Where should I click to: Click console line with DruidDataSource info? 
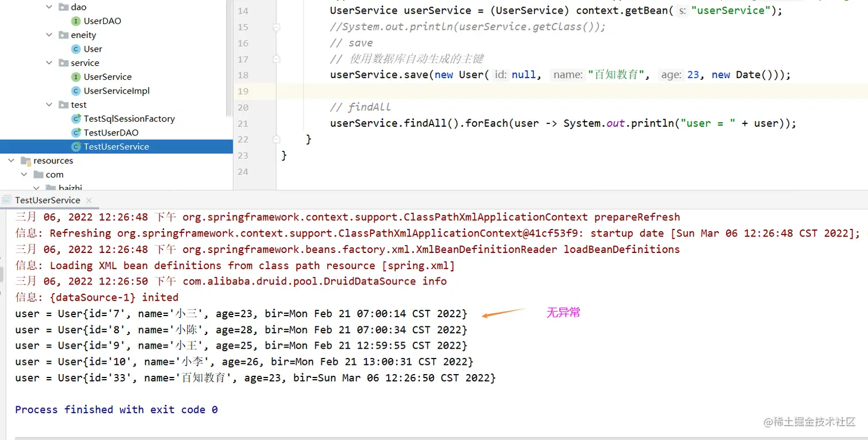pyautogui.click(x=231, y=282)
